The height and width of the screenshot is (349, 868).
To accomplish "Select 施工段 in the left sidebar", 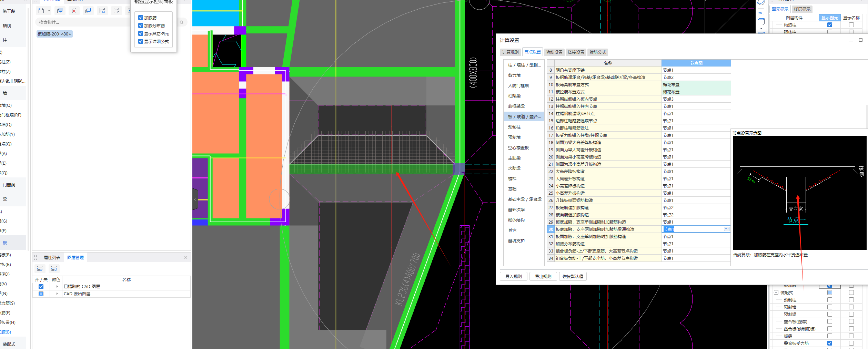I will coord(13,11).
